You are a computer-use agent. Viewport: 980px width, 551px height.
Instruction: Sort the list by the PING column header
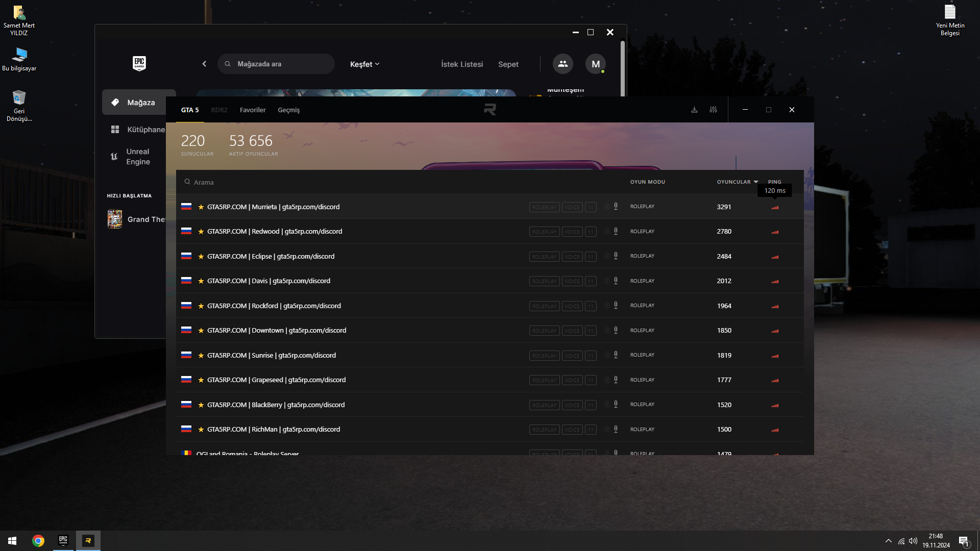pos(775,182)
